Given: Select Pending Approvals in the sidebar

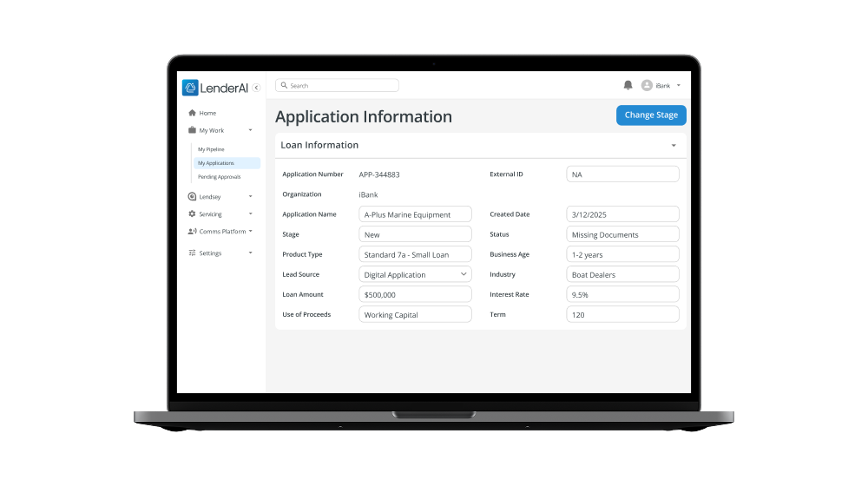Looking at the screenshot, I should point(219,176).
